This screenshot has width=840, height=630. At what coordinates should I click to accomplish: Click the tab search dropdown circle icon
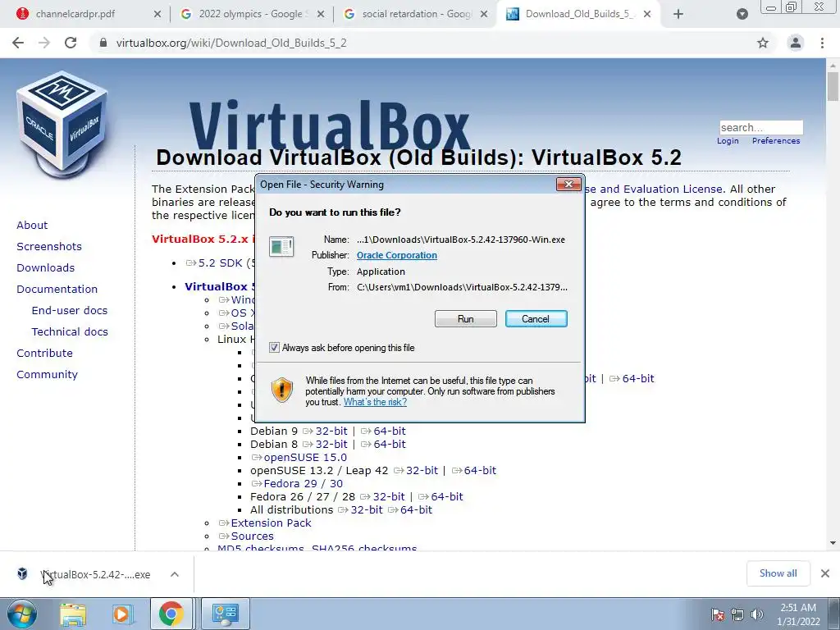[742, 14]
